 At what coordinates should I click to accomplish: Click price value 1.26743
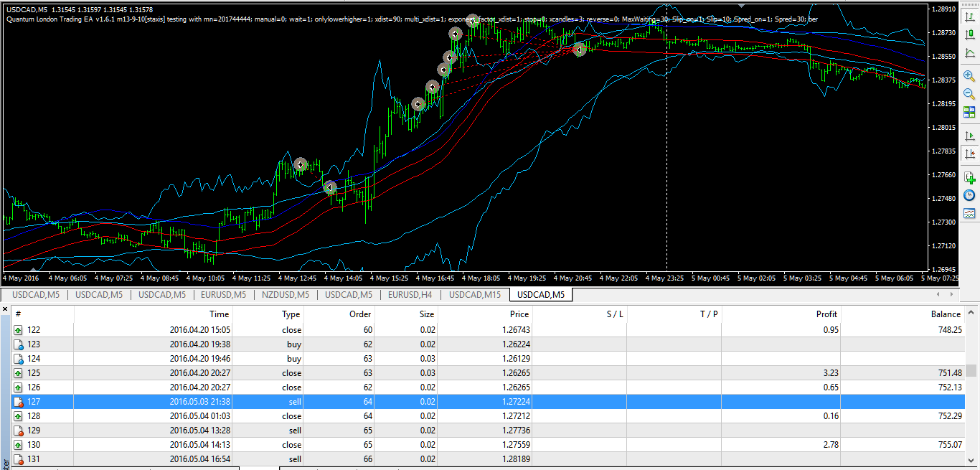click(x=515, y=330)
